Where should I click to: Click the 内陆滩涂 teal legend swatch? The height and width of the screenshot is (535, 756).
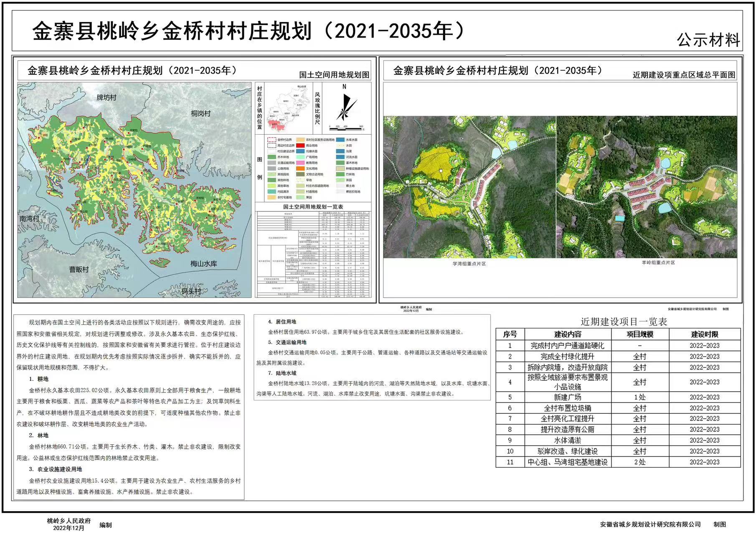[271, 191]
